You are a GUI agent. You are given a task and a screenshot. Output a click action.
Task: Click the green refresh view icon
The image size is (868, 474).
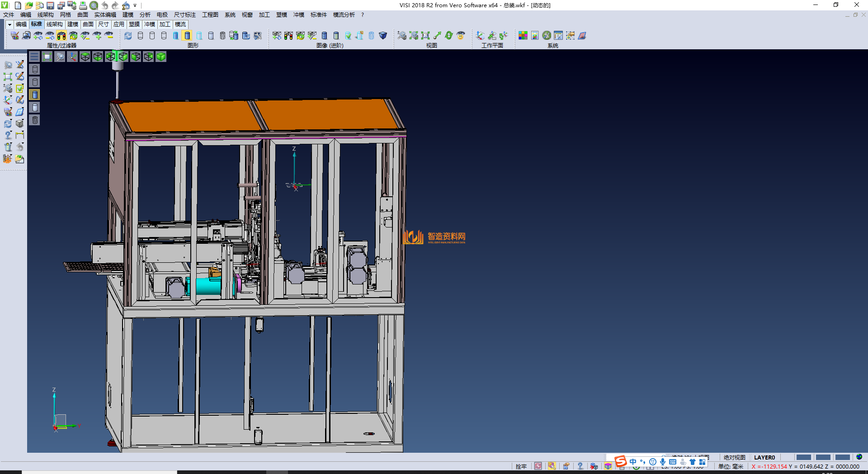pos(449,36)
